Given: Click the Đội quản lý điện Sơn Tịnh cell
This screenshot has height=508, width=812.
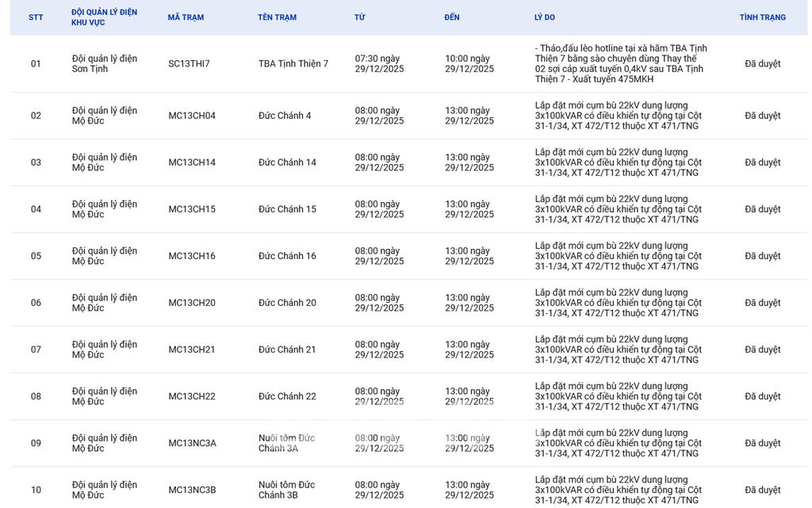Looking at the screenshot, I should coord(104,64).
